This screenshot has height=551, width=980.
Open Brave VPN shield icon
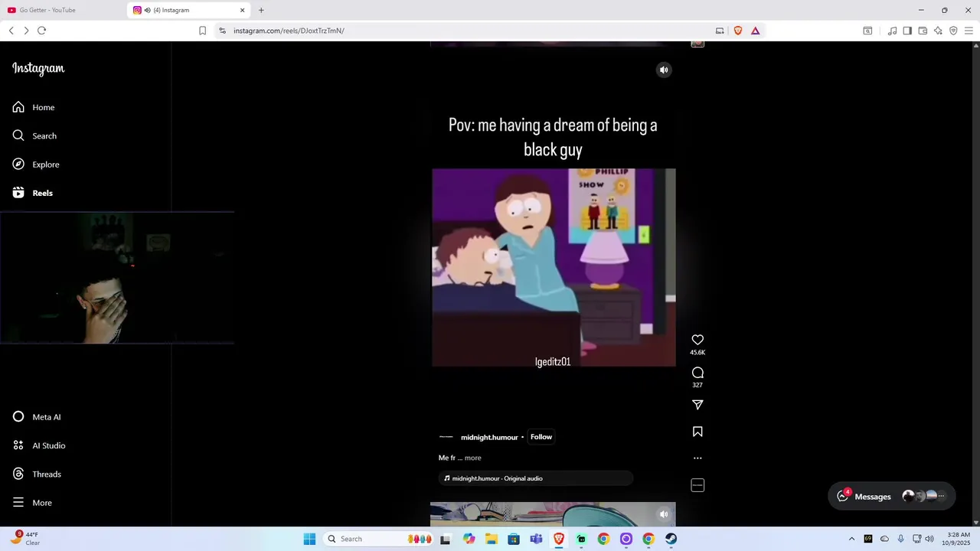[953, 31]
